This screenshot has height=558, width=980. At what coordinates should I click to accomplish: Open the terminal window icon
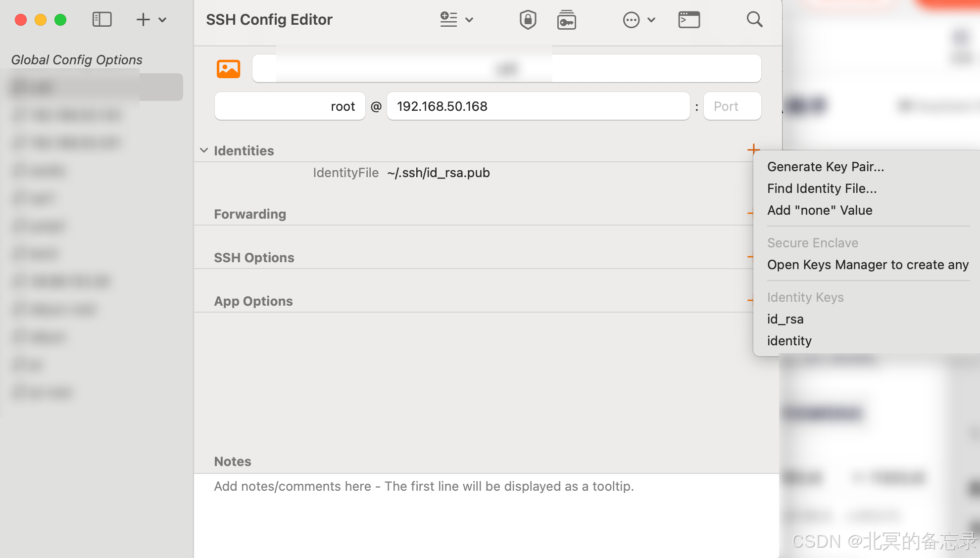[688, 20]
